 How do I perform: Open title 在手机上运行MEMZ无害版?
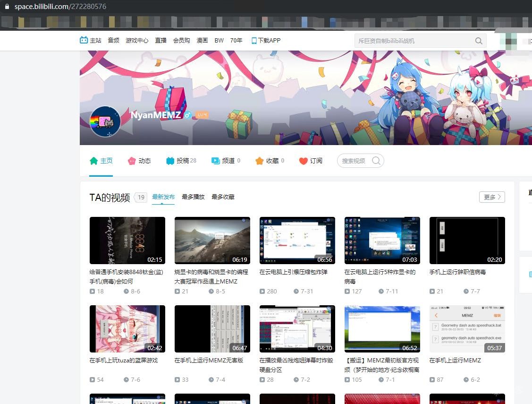[209, 360]
